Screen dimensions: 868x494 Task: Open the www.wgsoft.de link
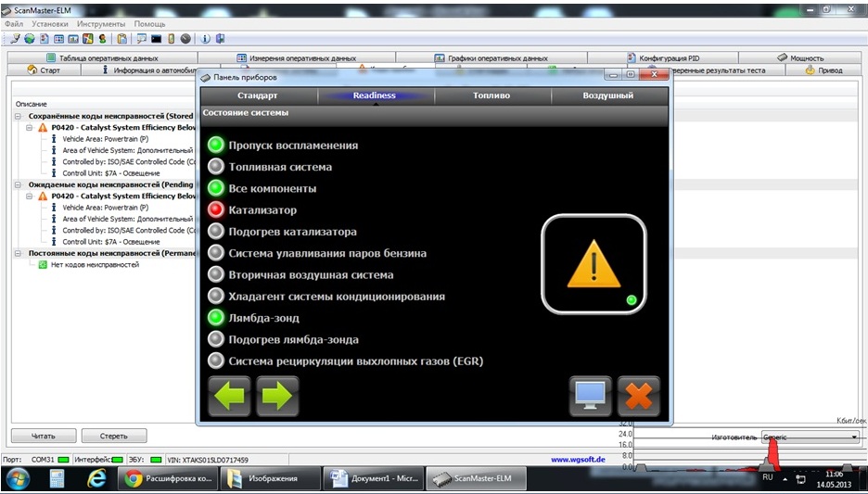(580, 459)
